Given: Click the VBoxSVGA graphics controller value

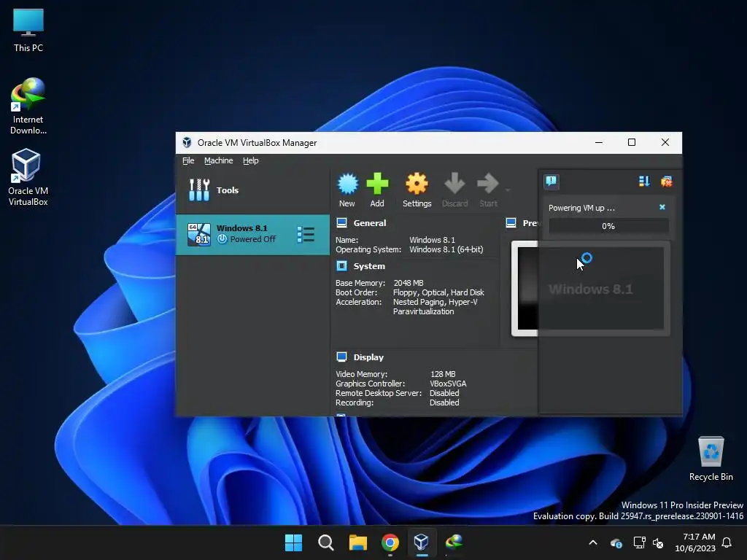Looking at the screenshot, I should click(448, 384).
